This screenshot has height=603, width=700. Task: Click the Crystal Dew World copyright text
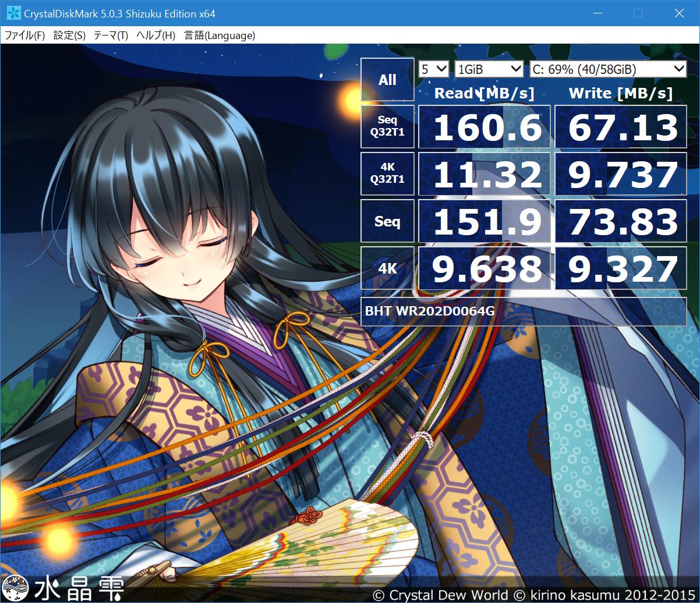click(533, 594)
